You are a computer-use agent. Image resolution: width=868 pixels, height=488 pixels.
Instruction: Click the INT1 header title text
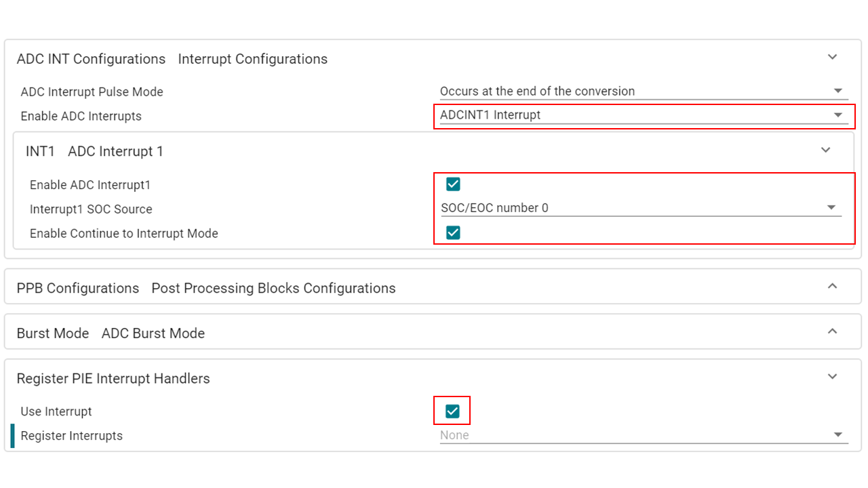tap(40, 151)
